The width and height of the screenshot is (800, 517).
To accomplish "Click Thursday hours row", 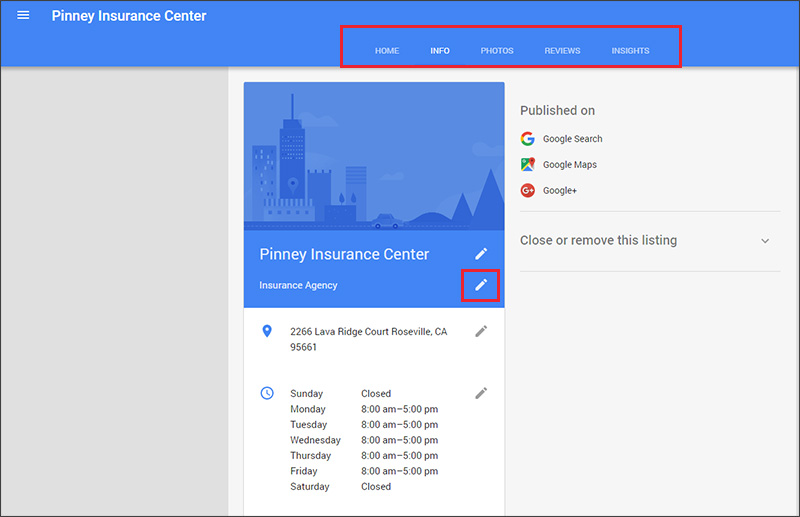I will pyautogui.click(x=364, y=455).
